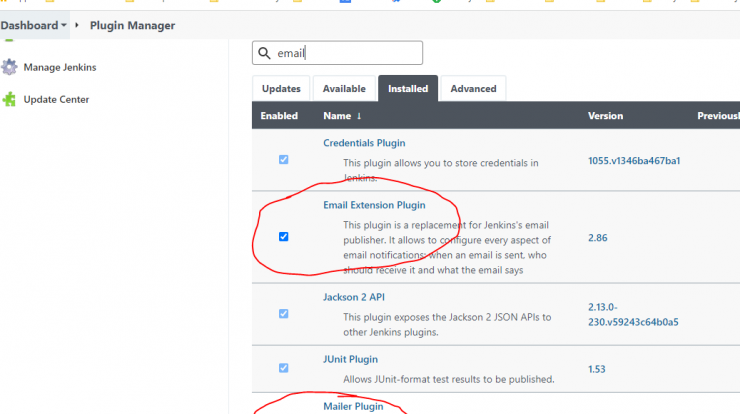740x414 pixels.
Task: Open the Manage Jenkins link
Action: [60, 68]
